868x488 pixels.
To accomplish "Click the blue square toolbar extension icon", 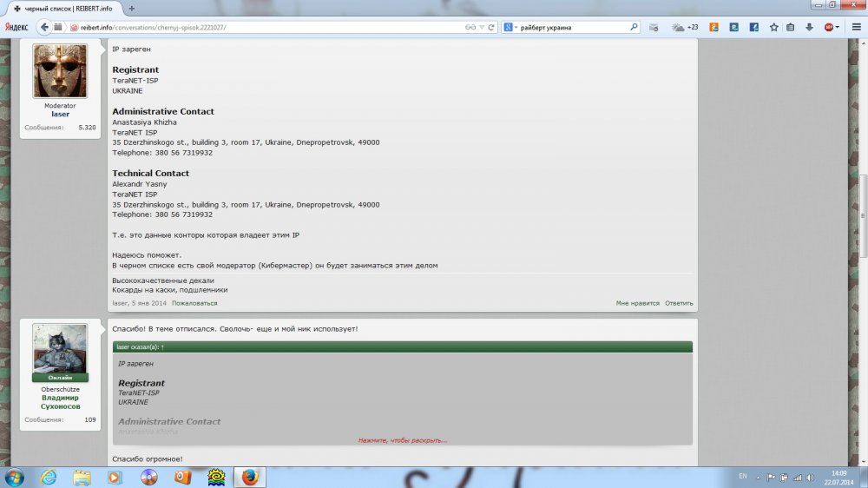I will click(734, 27).
